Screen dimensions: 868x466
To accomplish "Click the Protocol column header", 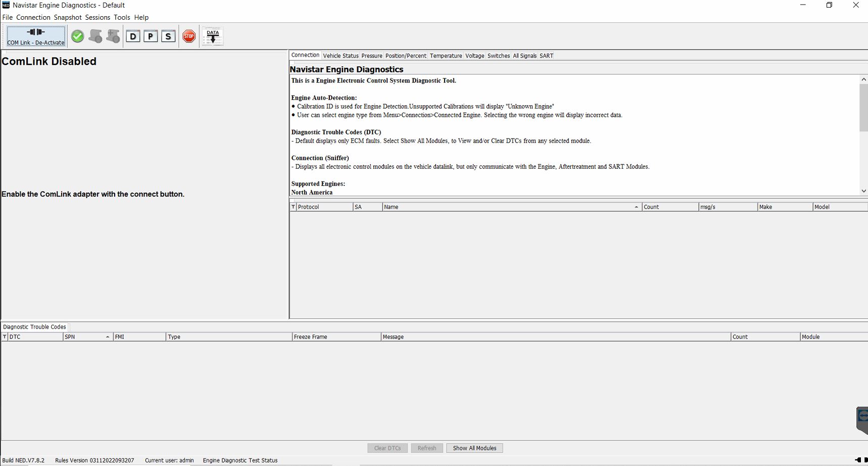I will (x=324, y=207).
